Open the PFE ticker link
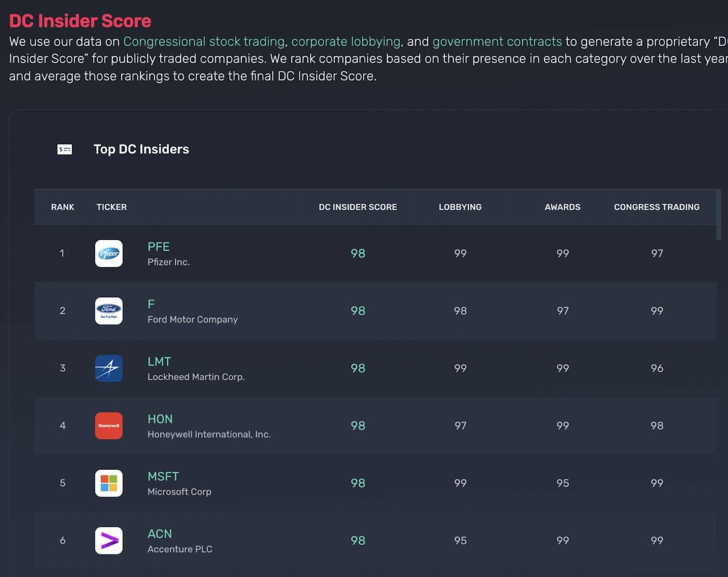The image size is (728, 577). (x=158, y=246)
